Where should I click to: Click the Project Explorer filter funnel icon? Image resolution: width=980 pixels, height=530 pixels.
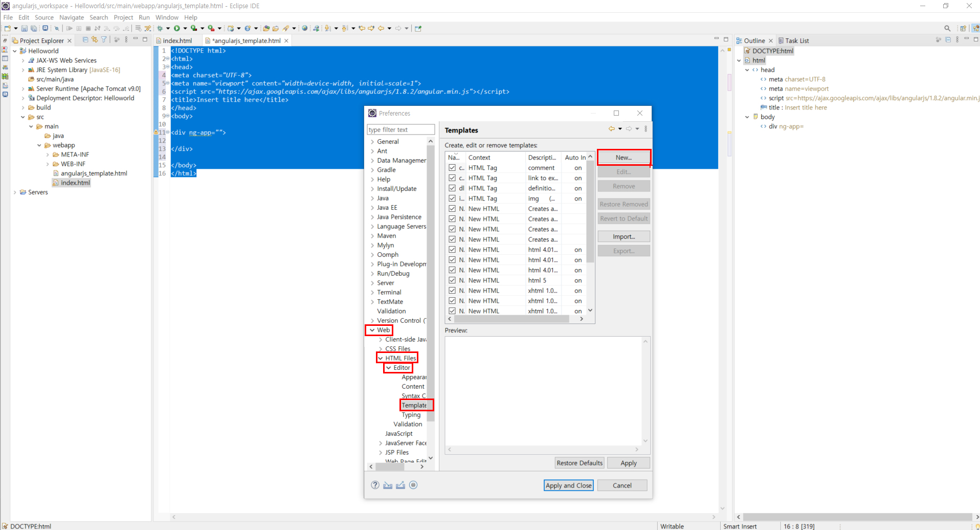104,40
